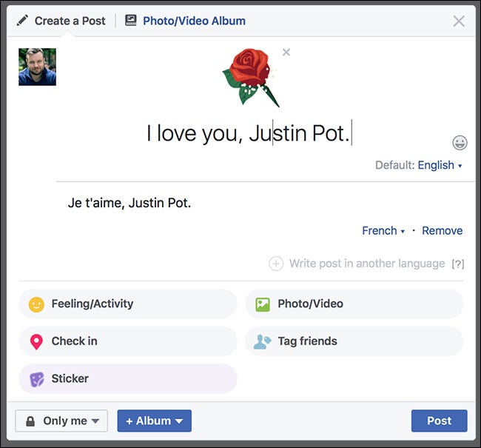Change the French translation language dropdown
Viewport: 481px width, 448px height.
coord(383,231)
